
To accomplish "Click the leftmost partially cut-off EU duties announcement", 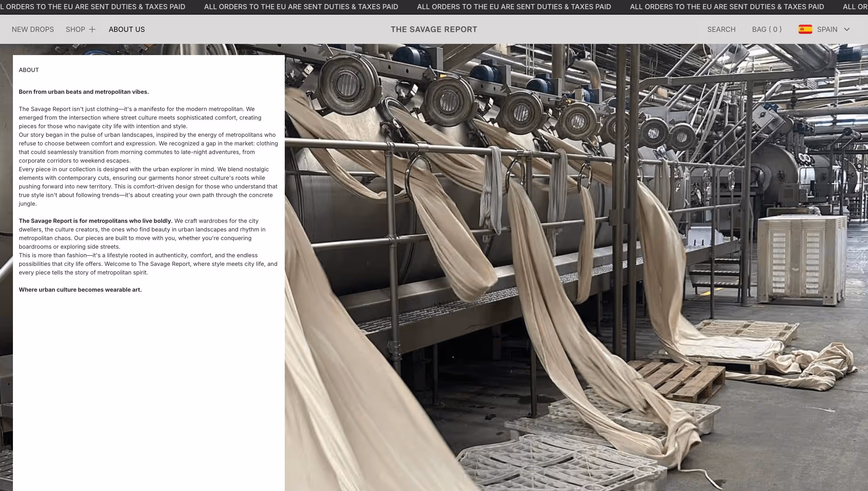I will (x=93, y=7).
